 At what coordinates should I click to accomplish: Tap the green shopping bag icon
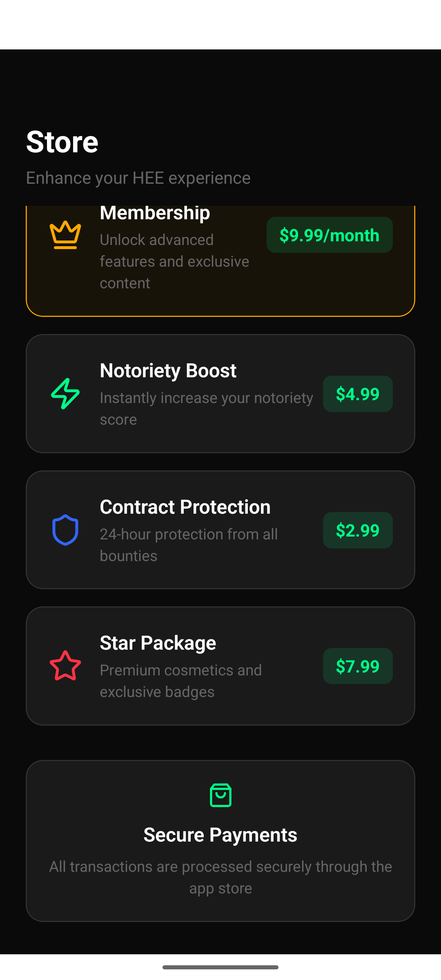pos(220,795)
